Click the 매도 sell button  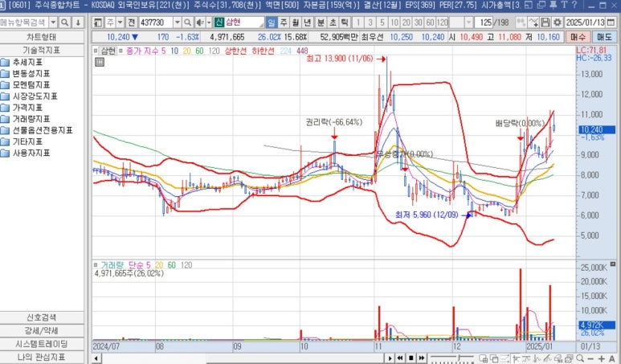[604, 37]
